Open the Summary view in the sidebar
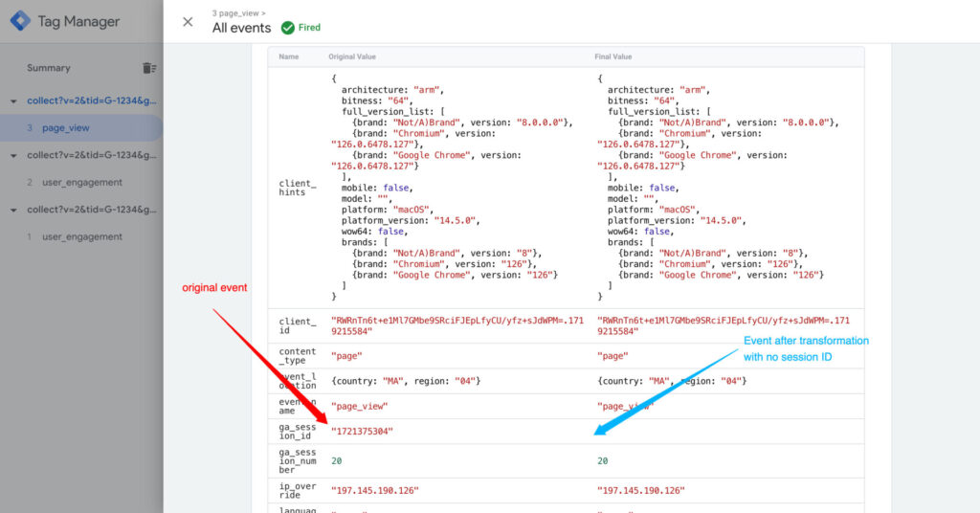The width and height of the screenshot is (980, 513). (49, 68)
